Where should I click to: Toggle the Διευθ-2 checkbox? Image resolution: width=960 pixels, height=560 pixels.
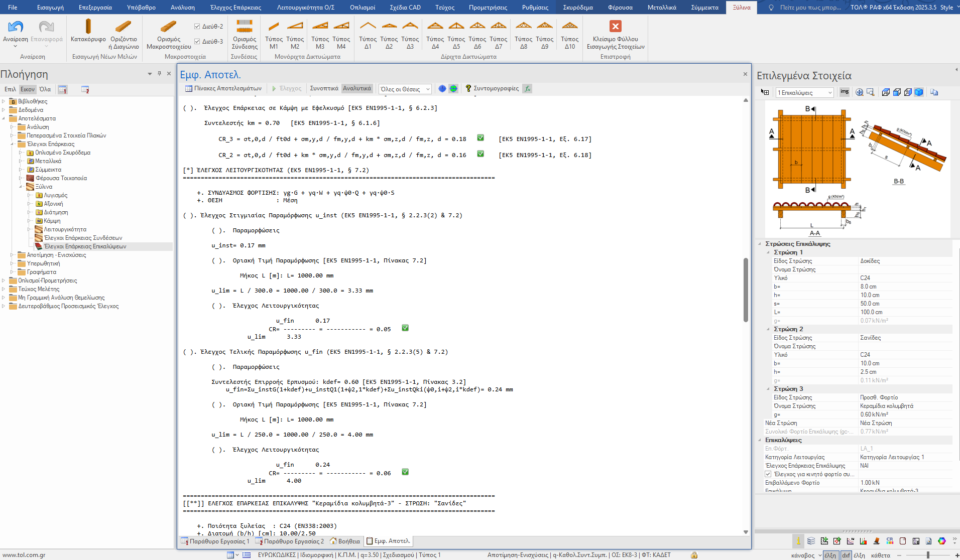[197, 27]
